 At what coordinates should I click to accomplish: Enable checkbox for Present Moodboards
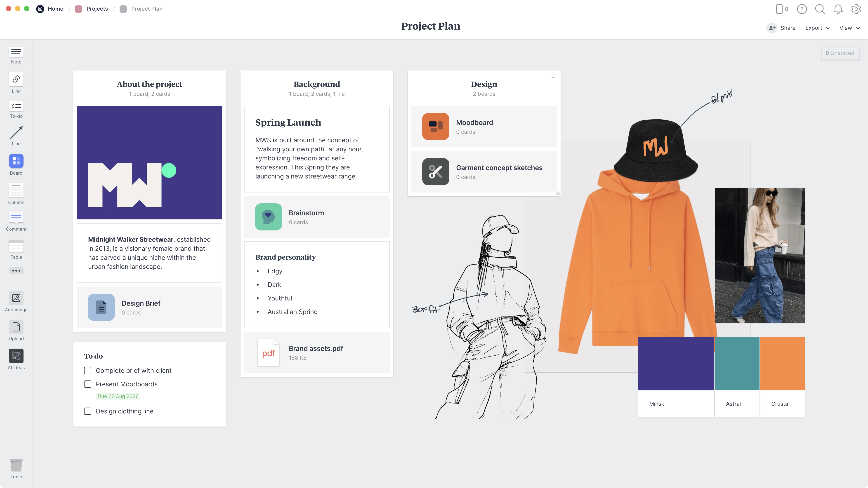(x=88, y=384)
